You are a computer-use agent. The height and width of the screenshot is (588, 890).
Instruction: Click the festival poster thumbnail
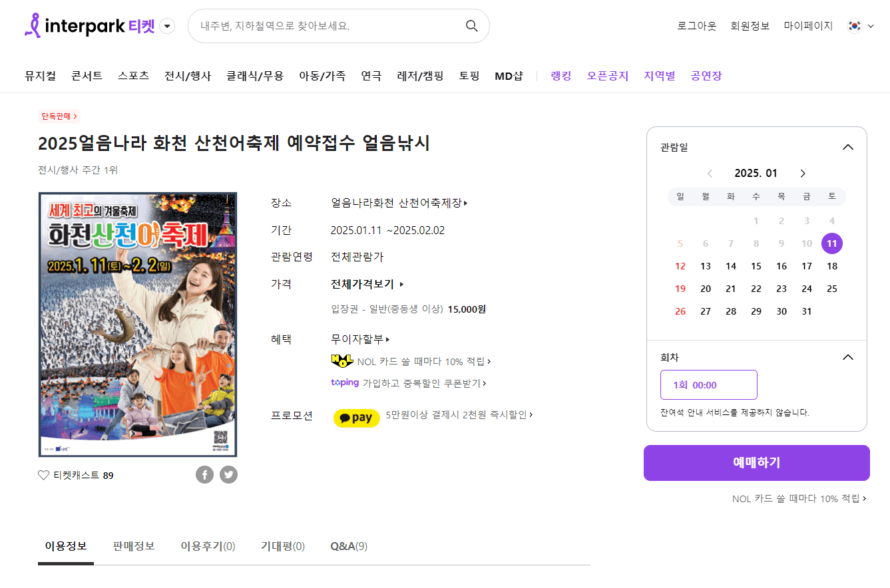coord(138,325)
